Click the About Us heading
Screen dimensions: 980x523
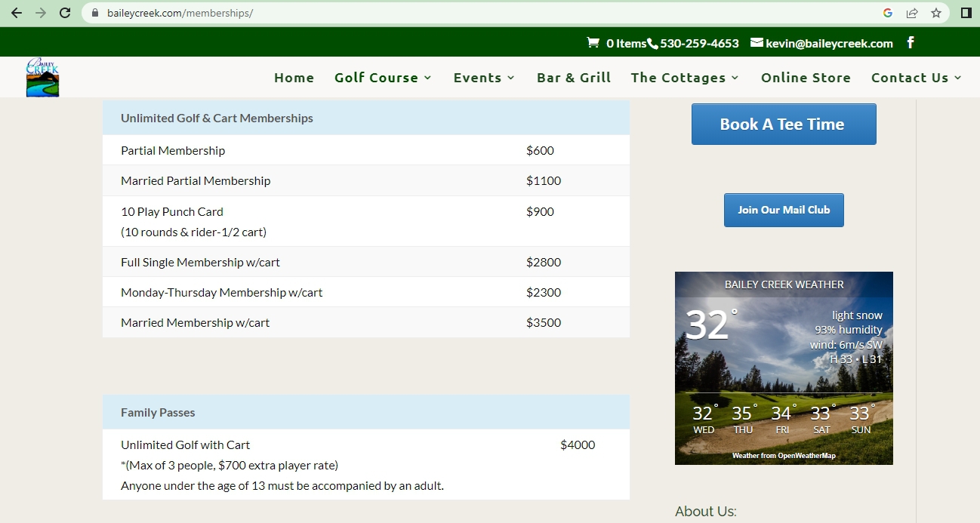click(705, 511)
